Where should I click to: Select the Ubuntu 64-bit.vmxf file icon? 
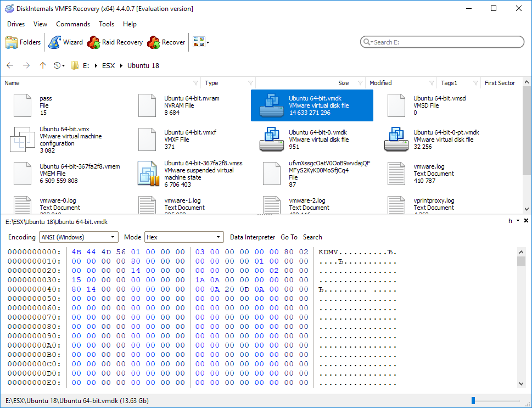click(147, 139)
